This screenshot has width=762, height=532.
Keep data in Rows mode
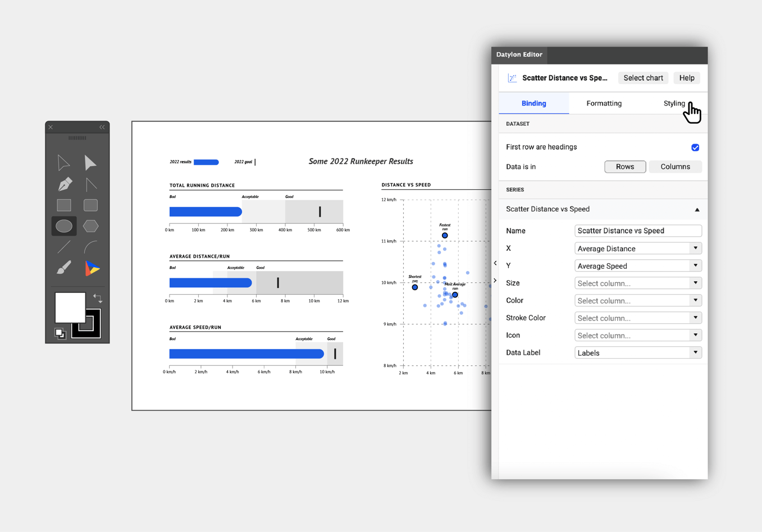[625, 166]
